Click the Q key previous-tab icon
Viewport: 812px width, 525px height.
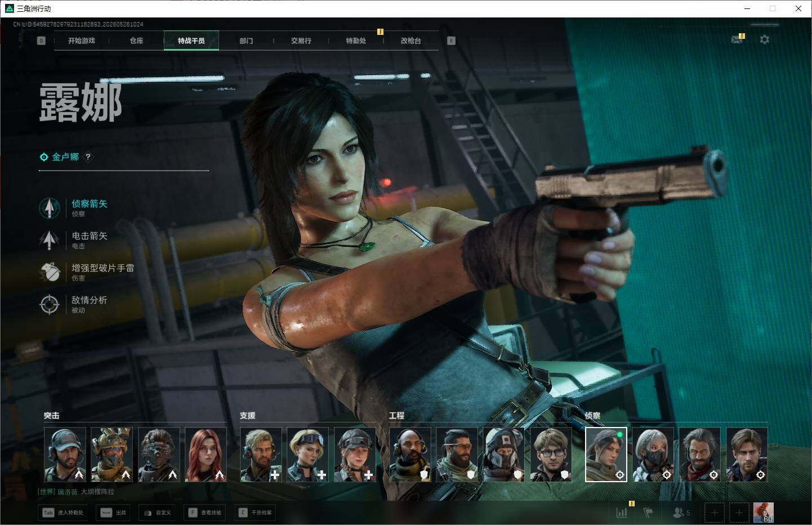click(41, 41)
